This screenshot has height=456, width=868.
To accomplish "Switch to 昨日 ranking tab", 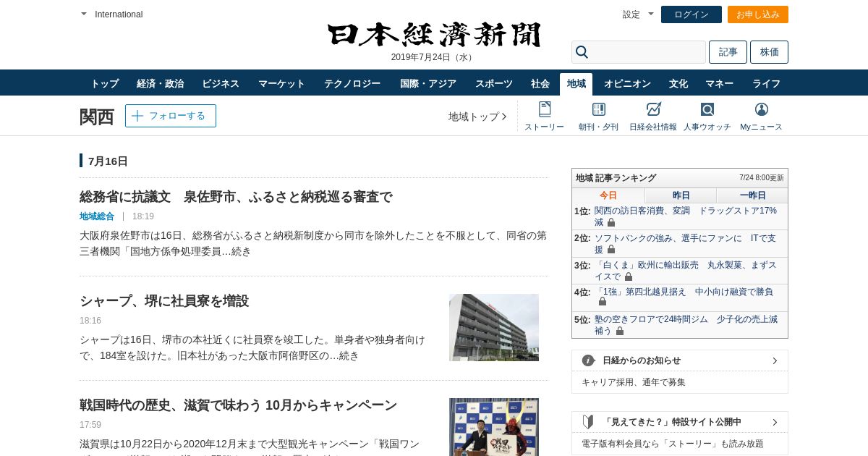I will [x=681, y=195].
